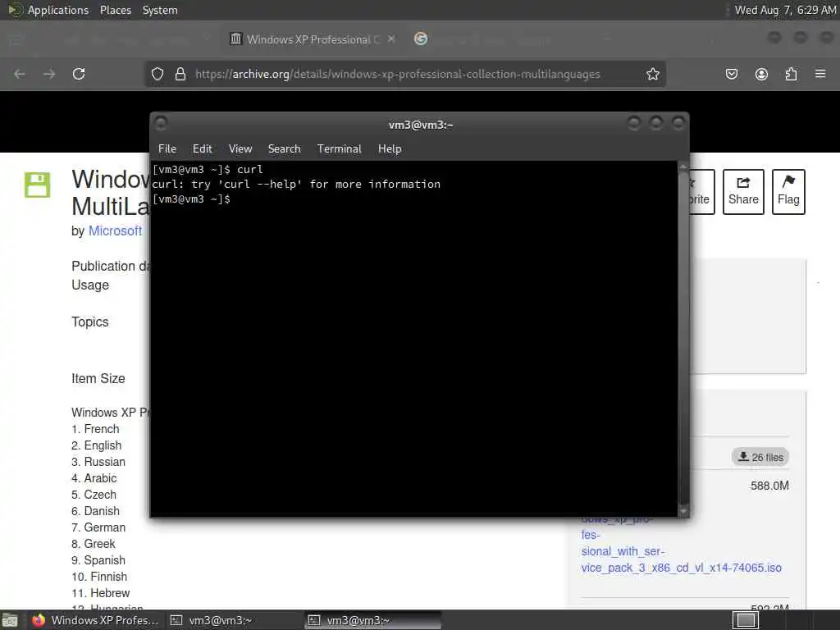Viewport: 840px width, 630px height.
Task: Close the Windows XP Professional tab
Action: [x=391, y=39]
